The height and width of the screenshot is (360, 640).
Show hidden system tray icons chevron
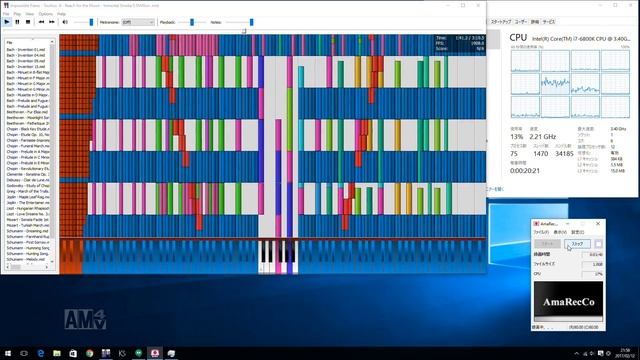point(576,353)
